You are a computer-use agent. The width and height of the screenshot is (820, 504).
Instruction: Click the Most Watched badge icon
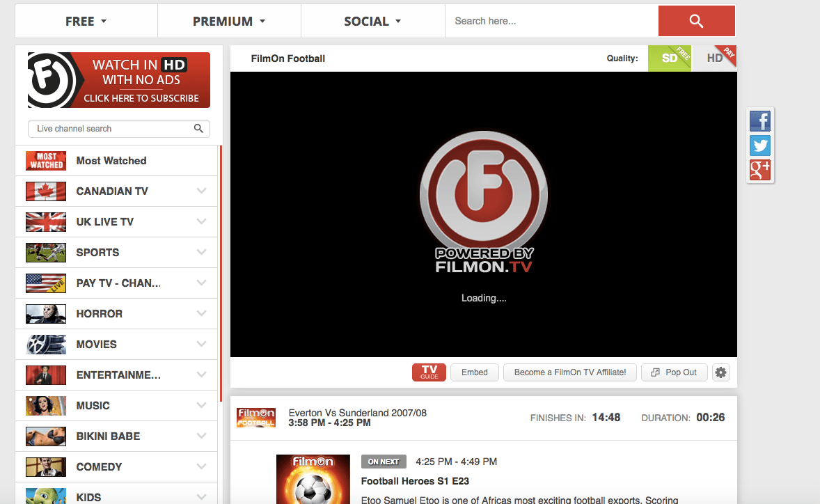(46, 161)
